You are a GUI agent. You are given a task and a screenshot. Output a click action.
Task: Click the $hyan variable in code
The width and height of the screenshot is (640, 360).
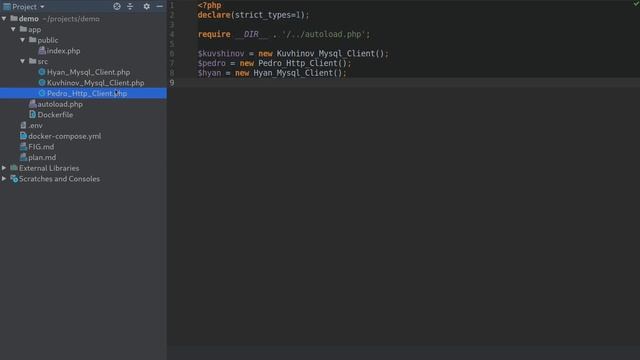[209, 73]
